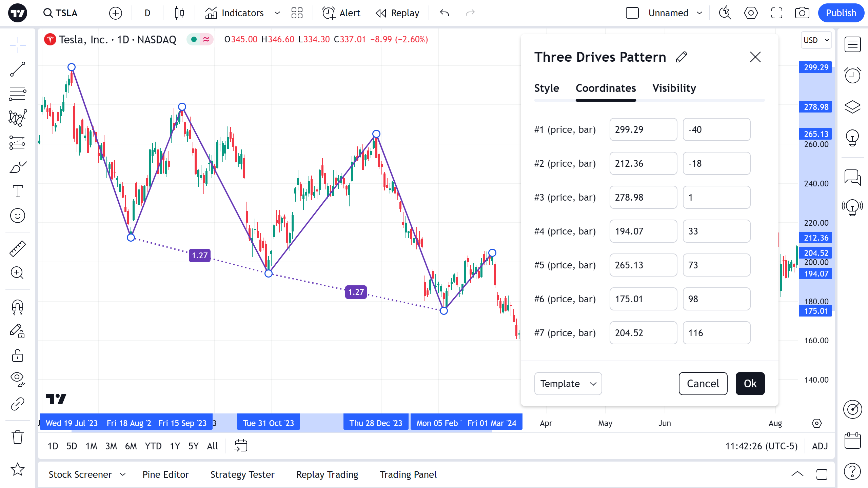Open the layout grid selector icon
Viewport: 868px width, 488px height.
click(x=297, y=13)
